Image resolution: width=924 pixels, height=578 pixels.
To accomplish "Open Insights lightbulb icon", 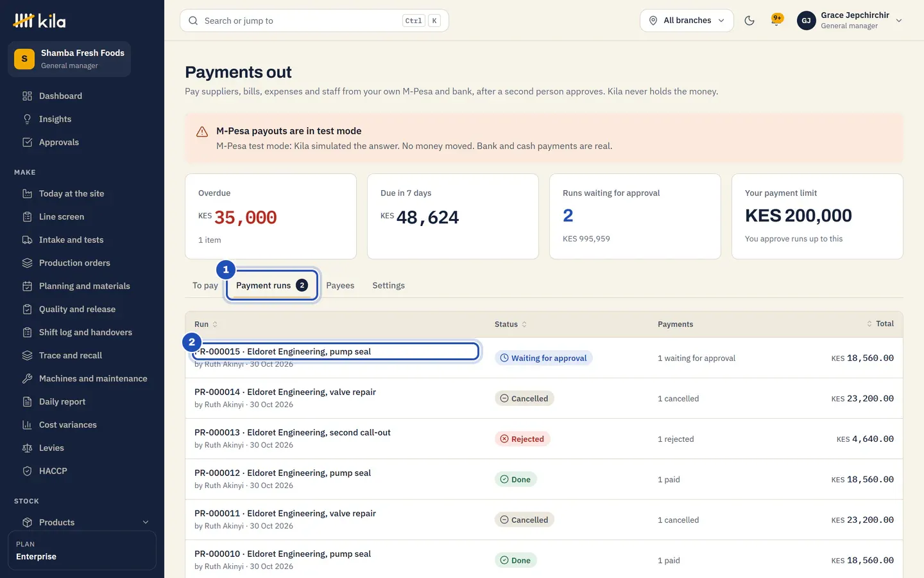I will coord(27,119).
